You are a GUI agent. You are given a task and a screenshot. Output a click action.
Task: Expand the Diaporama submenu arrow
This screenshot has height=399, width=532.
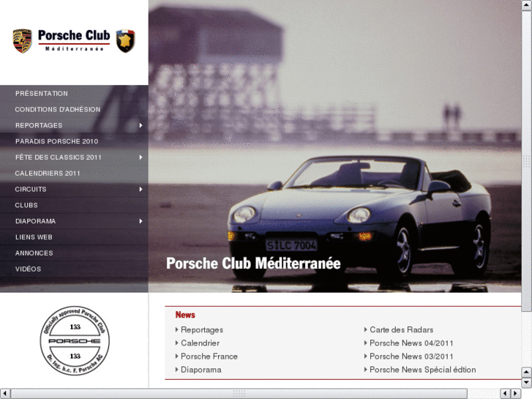coord(141,221)
